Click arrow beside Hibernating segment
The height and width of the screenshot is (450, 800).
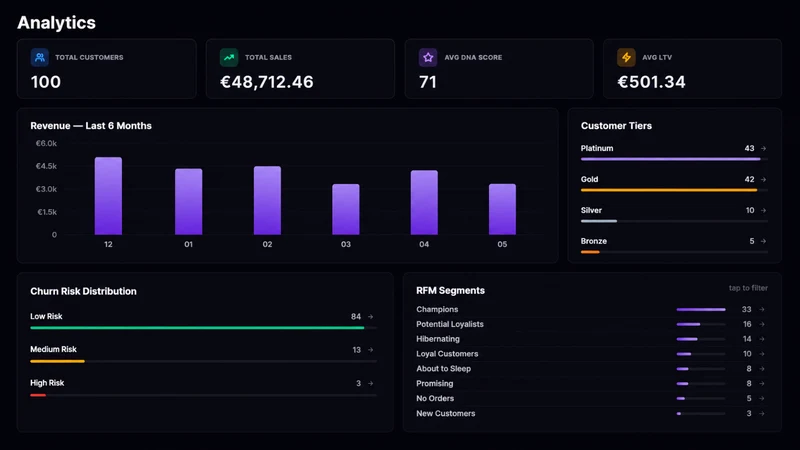(761, 339)
